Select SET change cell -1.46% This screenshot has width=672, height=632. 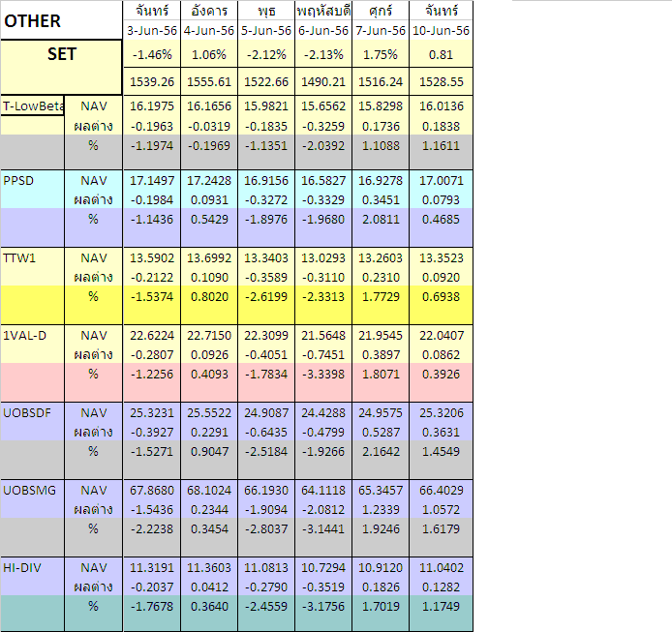(152, 54)
